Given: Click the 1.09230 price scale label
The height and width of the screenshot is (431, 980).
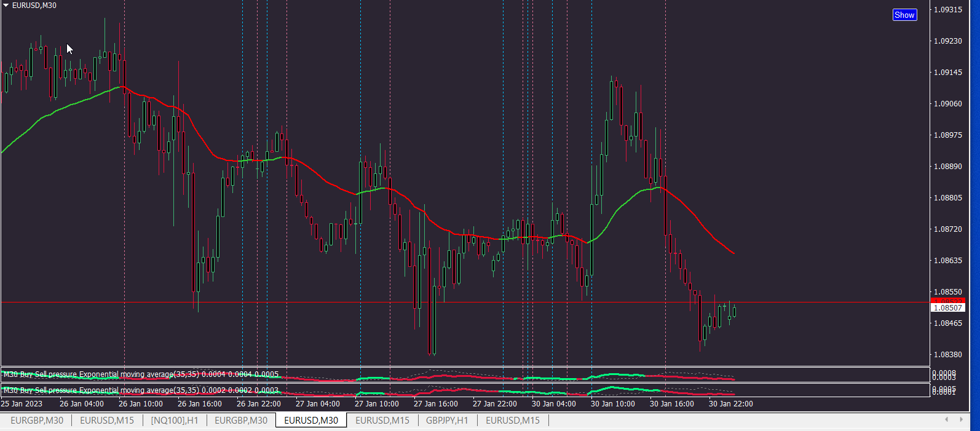Looking at the screenshot, I should (948, 41).
